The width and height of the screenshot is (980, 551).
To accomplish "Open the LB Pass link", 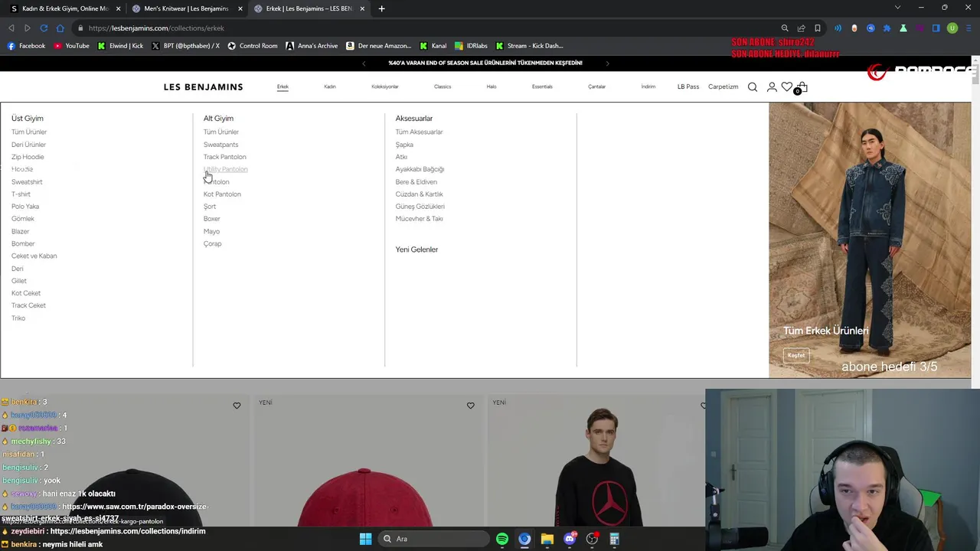I will click(688, 86).
